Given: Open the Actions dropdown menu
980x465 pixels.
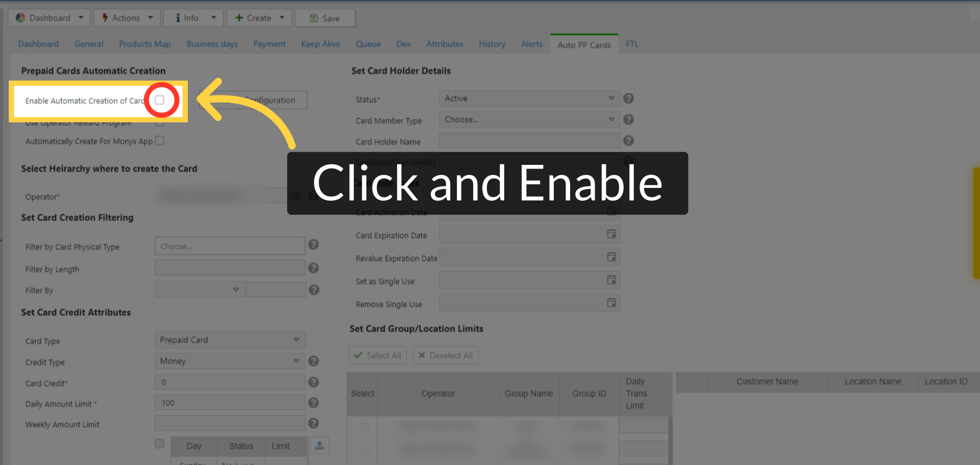Looking at the screenshot, I should pyautogui.click(x=128, y=18).
